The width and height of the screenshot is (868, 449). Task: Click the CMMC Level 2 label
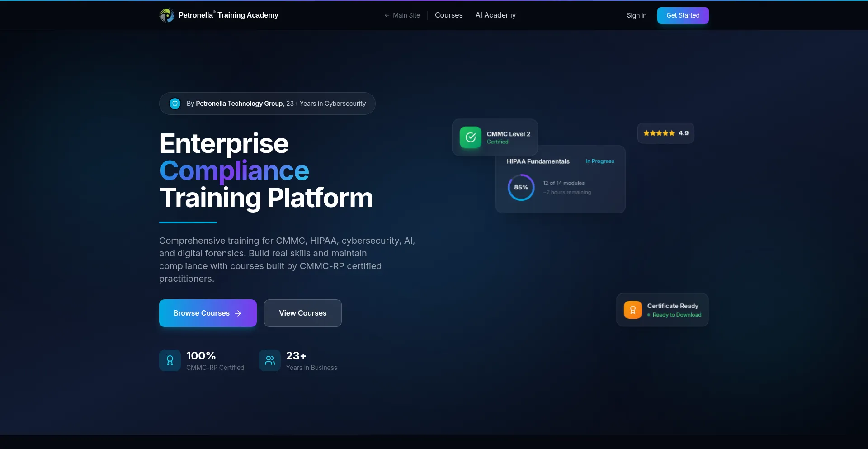(x=509, y=134)
